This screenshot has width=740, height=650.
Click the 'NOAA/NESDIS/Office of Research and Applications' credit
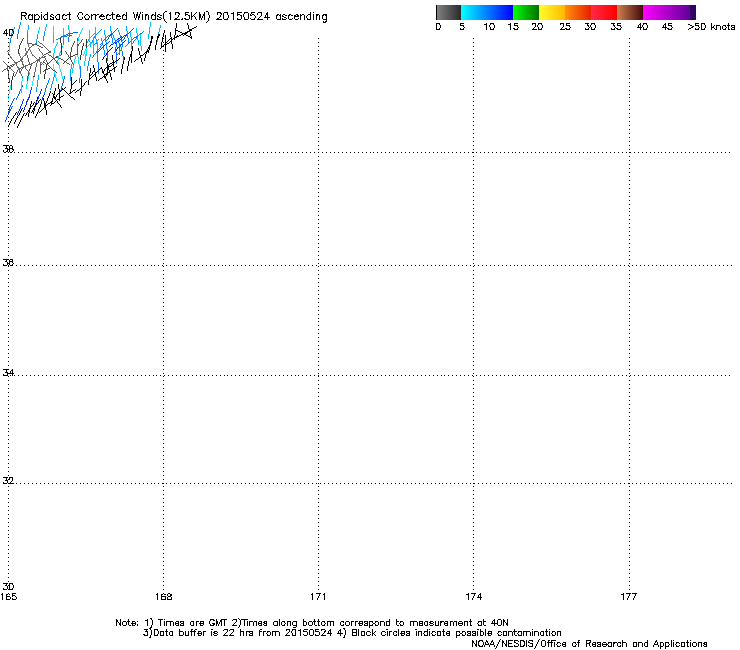[x=589, y=644]
